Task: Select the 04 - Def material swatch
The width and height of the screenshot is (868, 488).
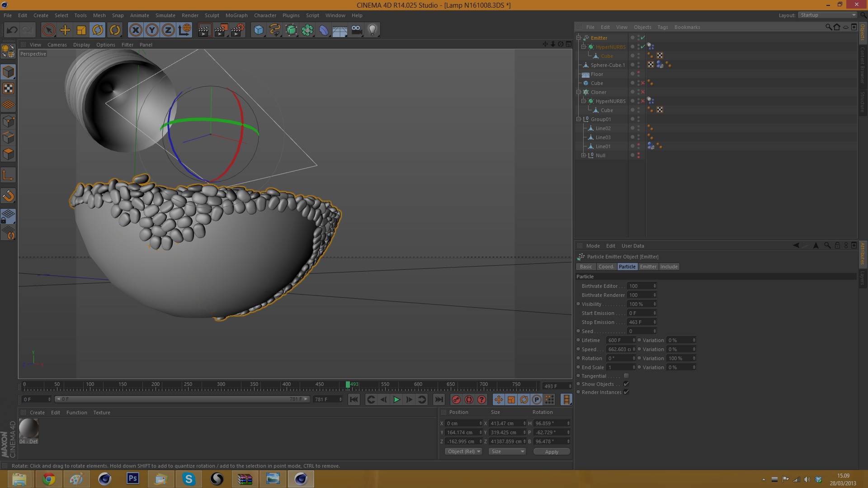Action: coord(28,429)
